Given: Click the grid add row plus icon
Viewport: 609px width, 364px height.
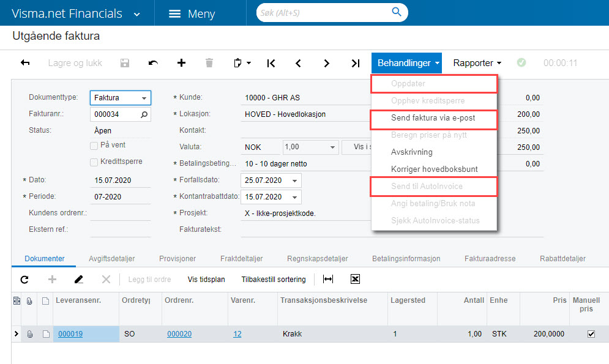Looking at the screenshot, I should click(x=52, y=280).
